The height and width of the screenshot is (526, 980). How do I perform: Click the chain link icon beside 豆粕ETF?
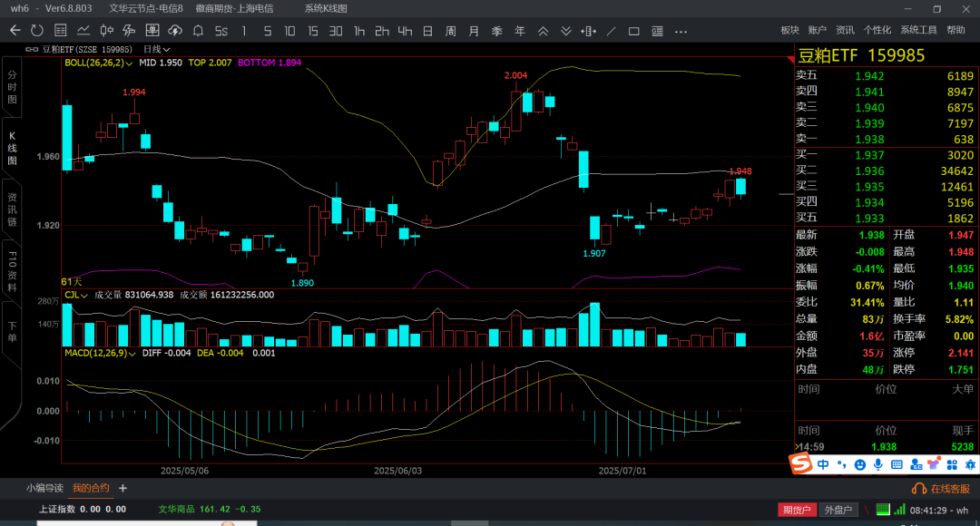(x=31, y=49)
